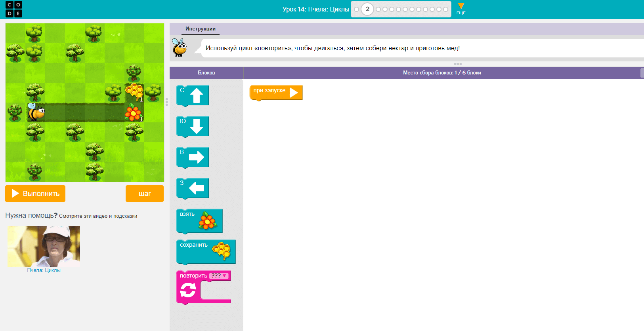Click the 'повторить' loop block icon
644x331 pixels.
pos(187,291)
